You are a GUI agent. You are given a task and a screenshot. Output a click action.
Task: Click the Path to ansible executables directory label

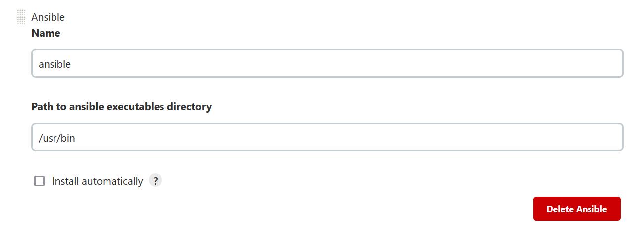[x=121, y=107]
